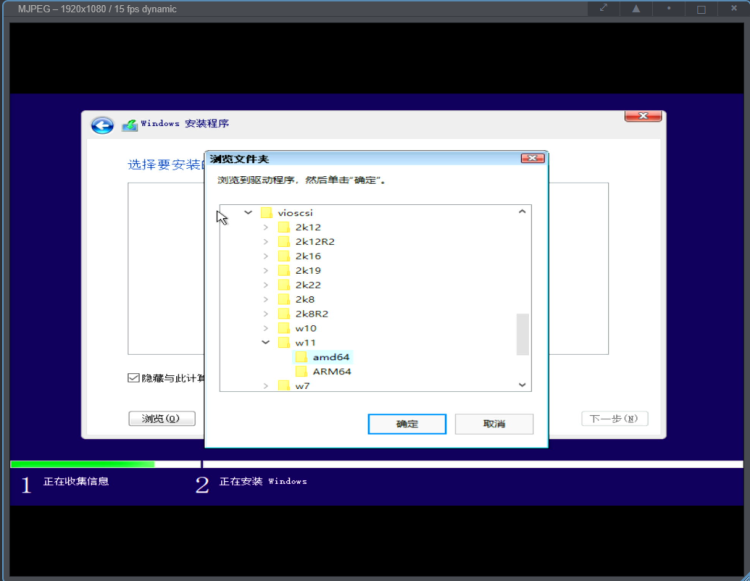Click the 2k16 folder icon
Viewport: 750px width, 581px height.
tap(284, 256)
